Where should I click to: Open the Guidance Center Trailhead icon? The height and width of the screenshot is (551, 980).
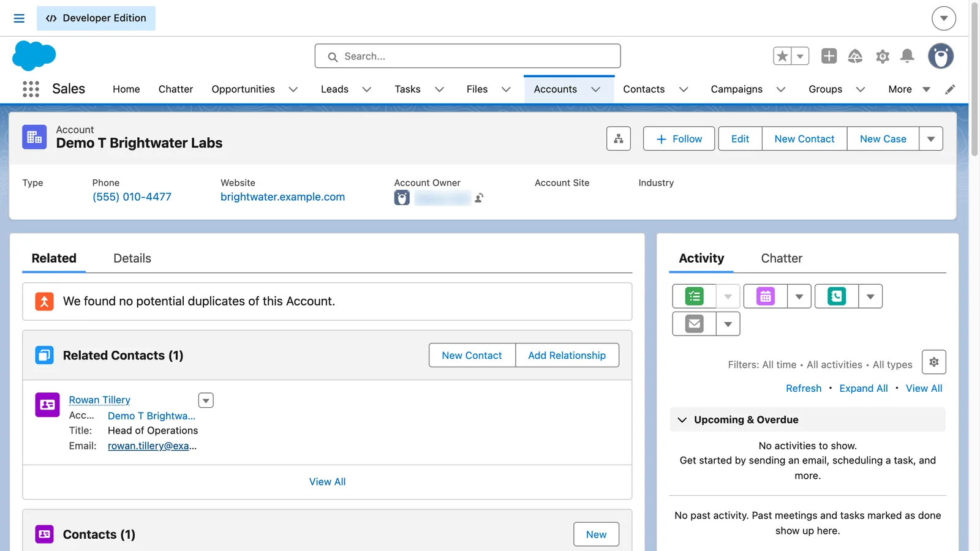[x=855, y=56]
